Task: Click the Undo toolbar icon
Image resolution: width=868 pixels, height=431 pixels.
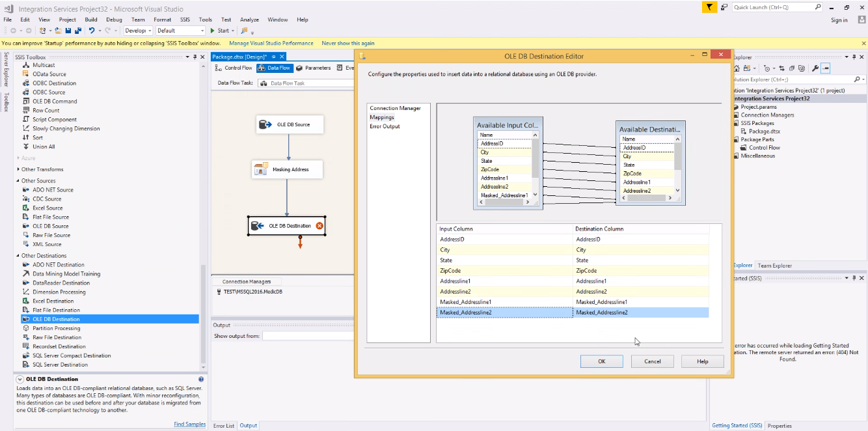Action: (92, 31)
